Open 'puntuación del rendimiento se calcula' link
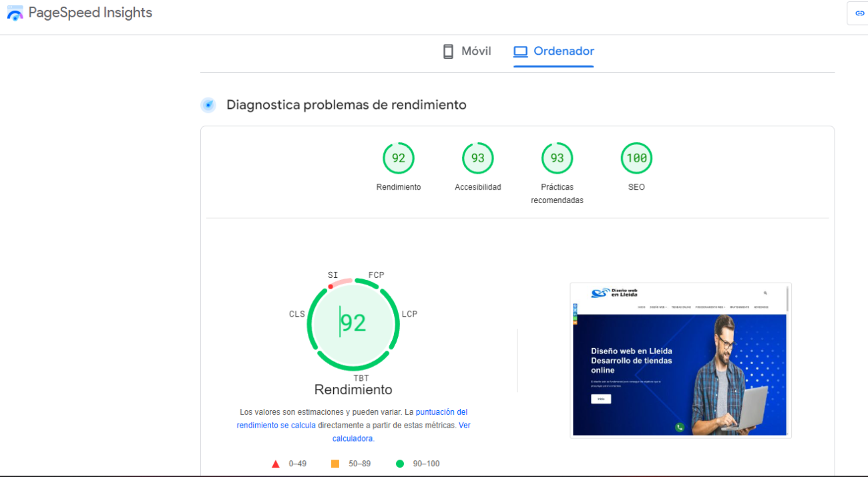The image size is (868, 477). coord(352,419)
